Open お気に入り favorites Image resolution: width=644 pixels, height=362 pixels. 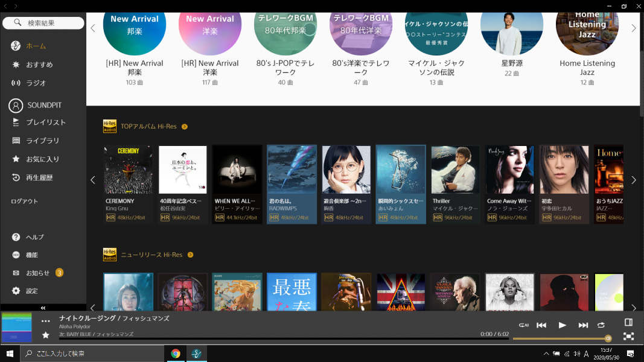pos(36,159)
